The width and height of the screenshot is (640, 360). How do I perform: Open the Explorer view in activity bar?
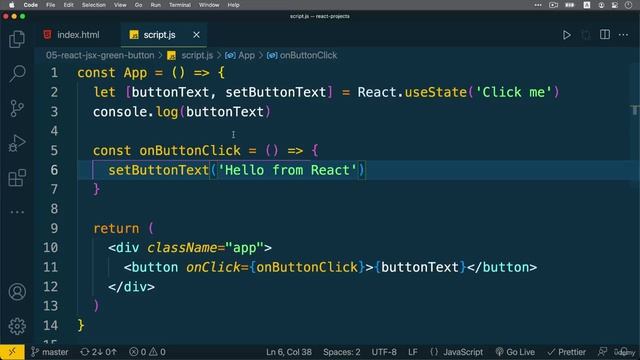[x=17, y=39]
